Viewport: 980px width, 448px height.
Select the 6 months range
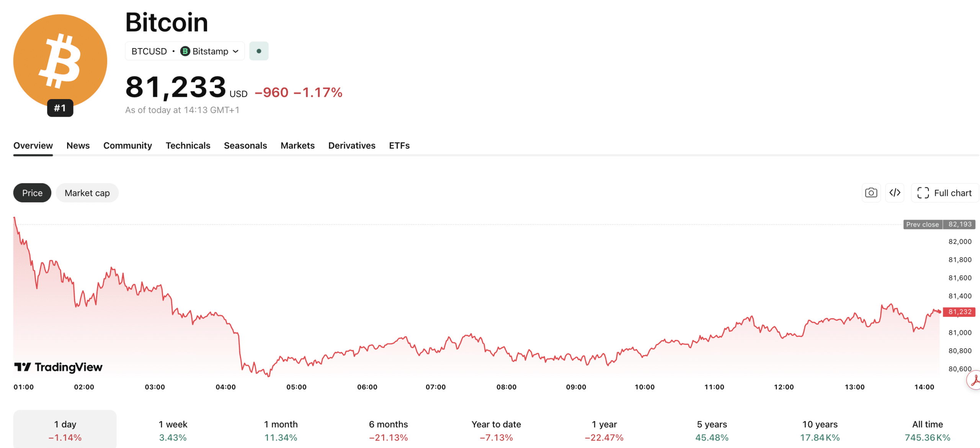(389, 430)
